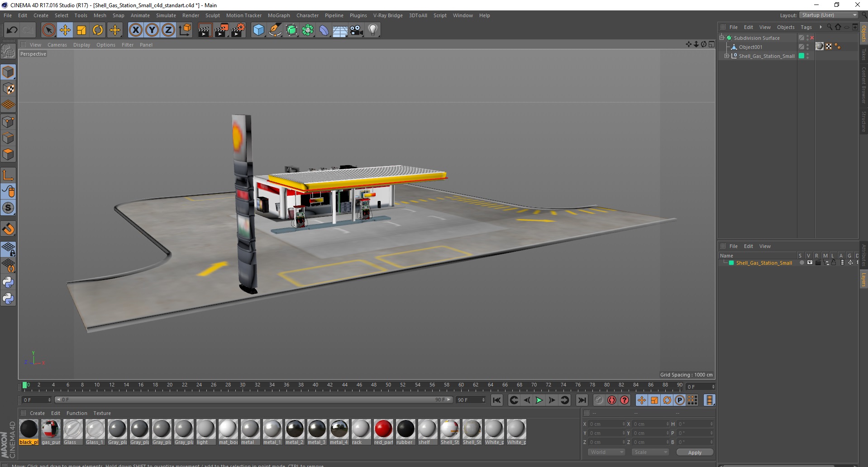Render to Picture Viewer
The image size is (868, 467).
coord(221,30)
